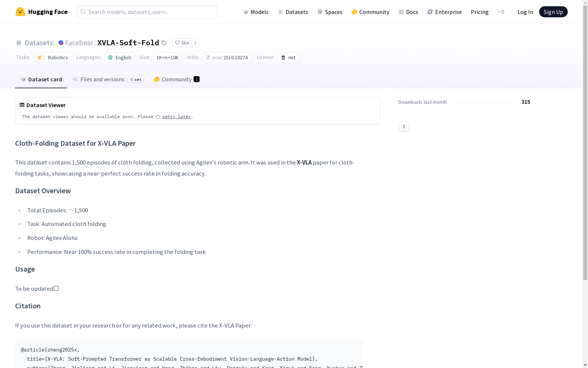
Task: Open the dataset Community tab
Action: click(x=176, y=79)
